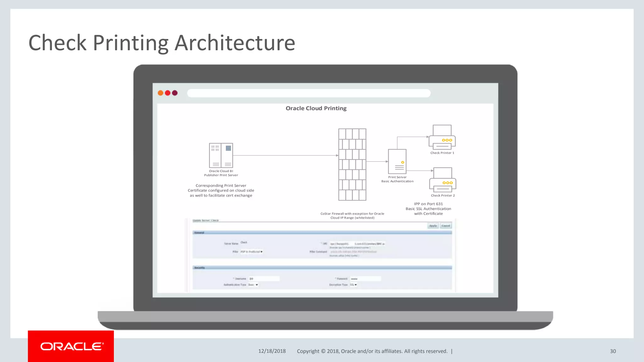Screen dimensions: 644x362
Task: Click the 'Oracle Cloud Printing' diagram title
Action: 316,108
